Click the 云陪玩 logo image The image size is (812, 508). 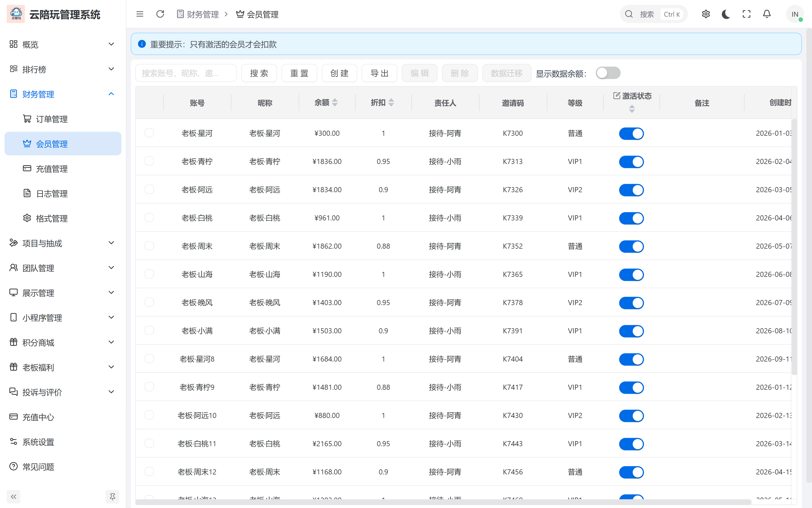pos(16,14)
